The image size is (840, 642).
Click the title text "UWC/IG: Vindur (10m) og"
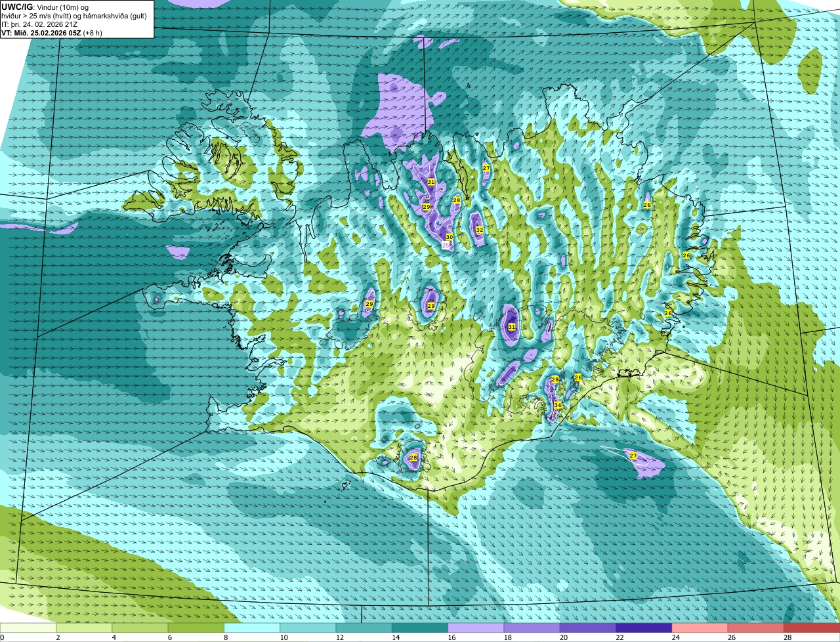45,7
